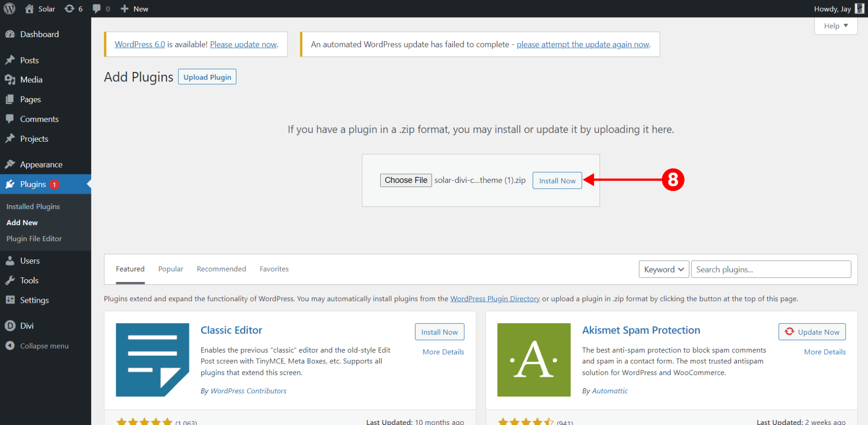The image size is (868, 425).
Task: Click the Settings sliders icon
Action: tap(10, 300)
